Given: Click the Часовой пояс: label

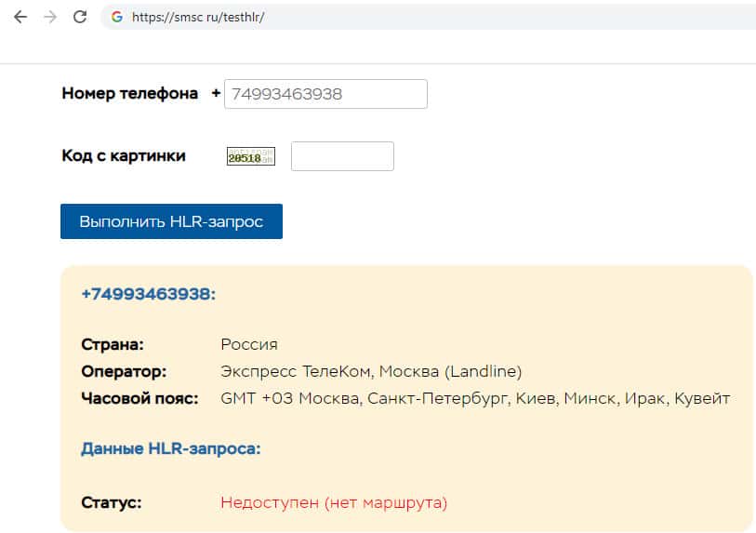Looking at the screenshot, I should point(139,398).
